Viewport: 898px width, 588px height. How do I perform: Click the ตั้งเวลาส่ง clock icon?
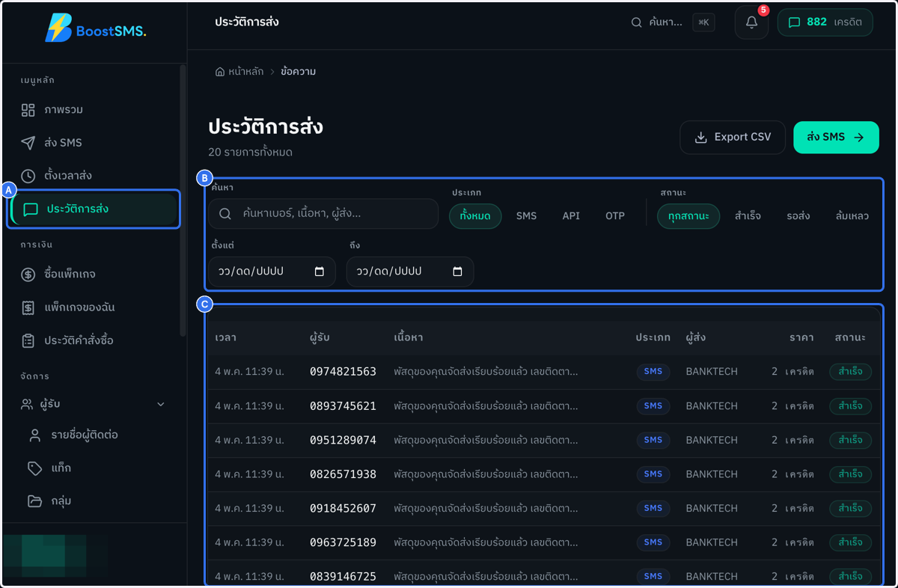coord(28,176)
